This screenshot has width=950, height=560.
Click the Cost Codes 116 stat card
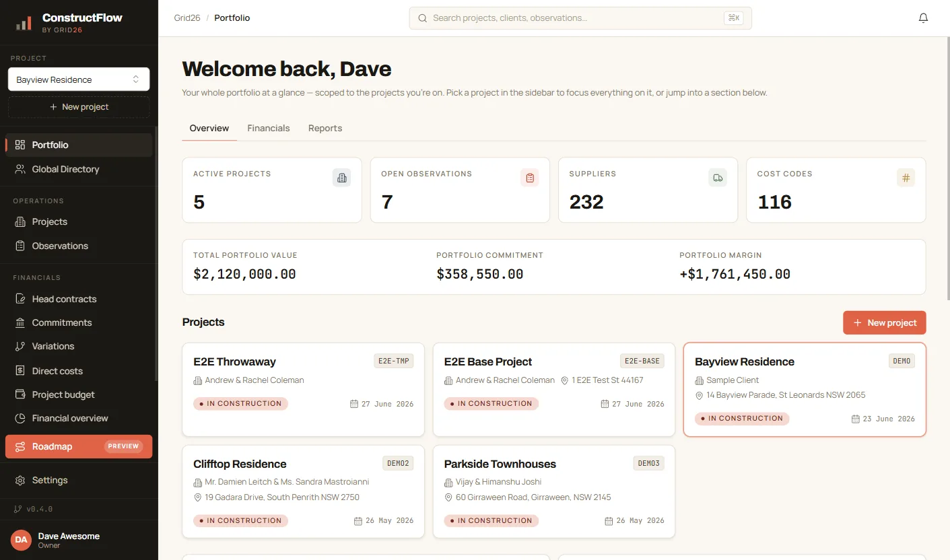coord(836,190)
